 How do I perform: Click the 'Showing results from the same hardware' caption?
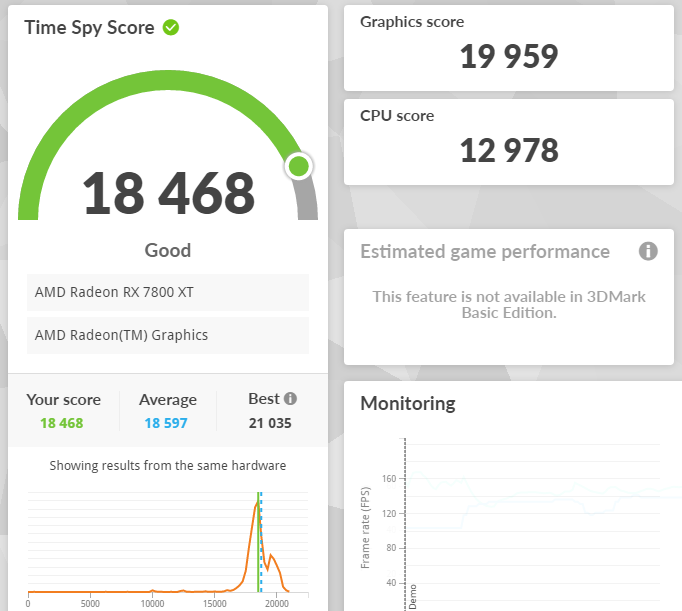click(167, 465)
